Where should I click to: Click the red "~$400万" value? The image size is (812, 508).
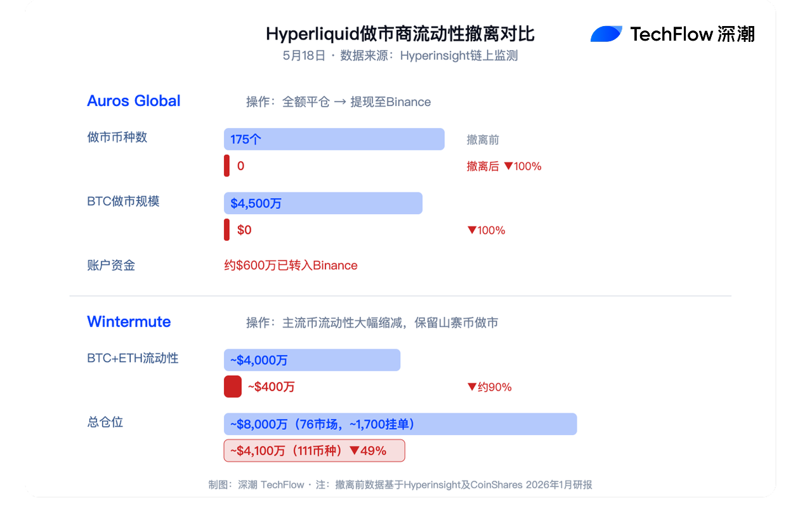272,387
